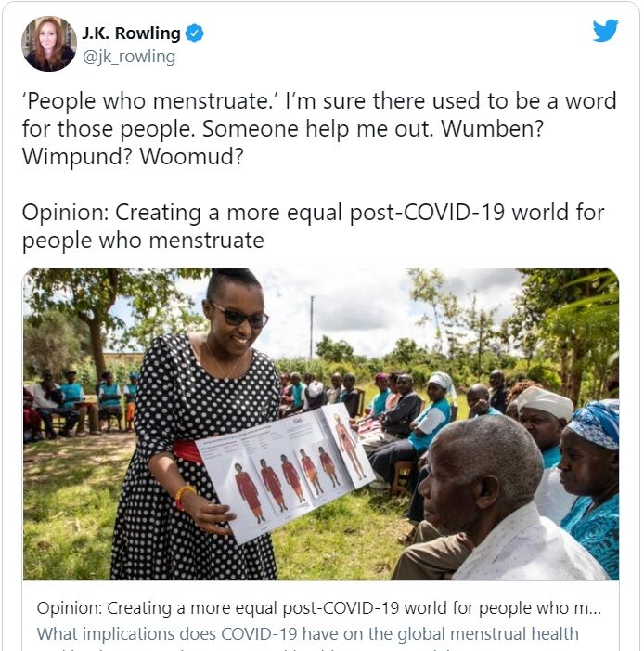The height and width of the screenshot is (651, 644).
Task: Open the article preview photo
Action: [x=321, y=423]
